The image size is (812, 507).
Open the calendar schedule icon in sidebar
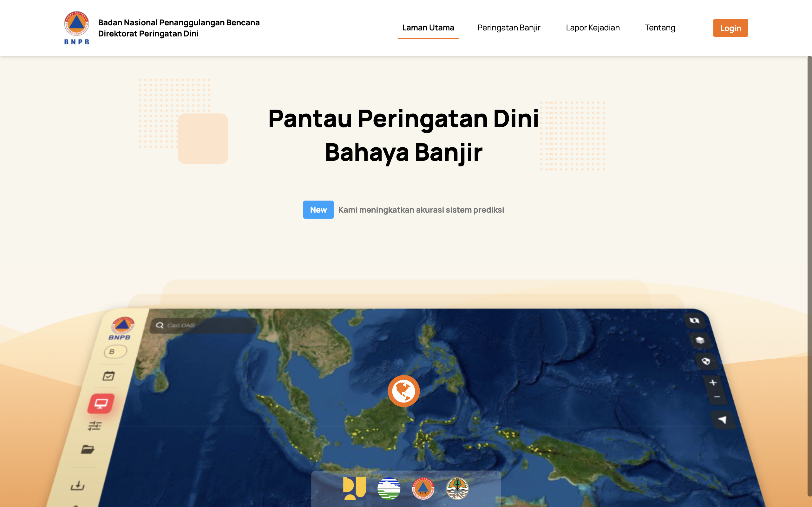(109, 376)
